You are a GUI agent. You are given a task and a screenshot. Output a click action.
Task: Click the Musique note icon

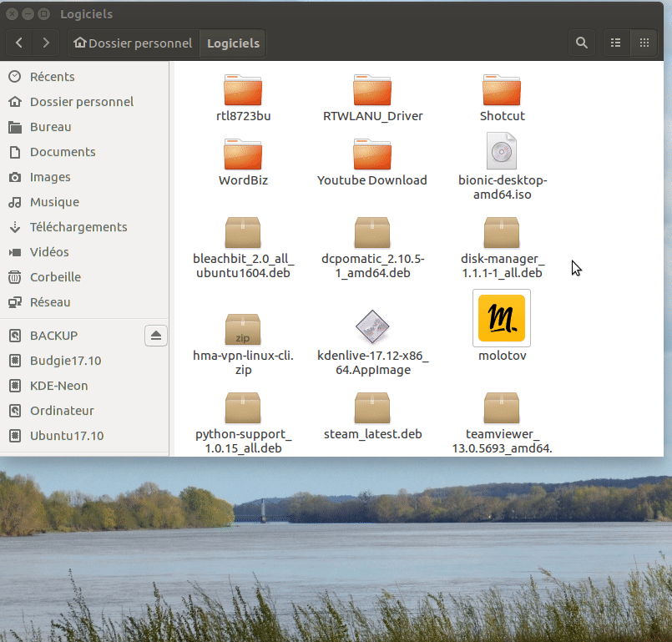coord(14,202)
